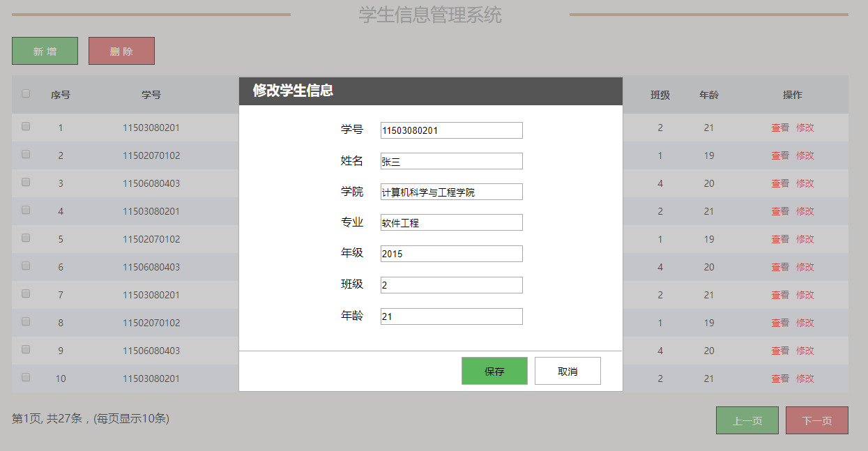Click the red 删除 button
This screenshot has height=451, width=868.
(121, 51)
